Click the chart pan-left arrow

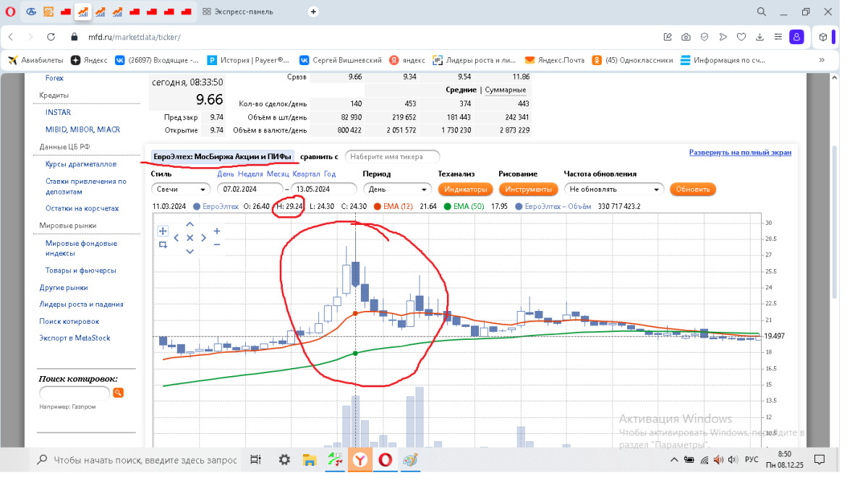(176, 237)
